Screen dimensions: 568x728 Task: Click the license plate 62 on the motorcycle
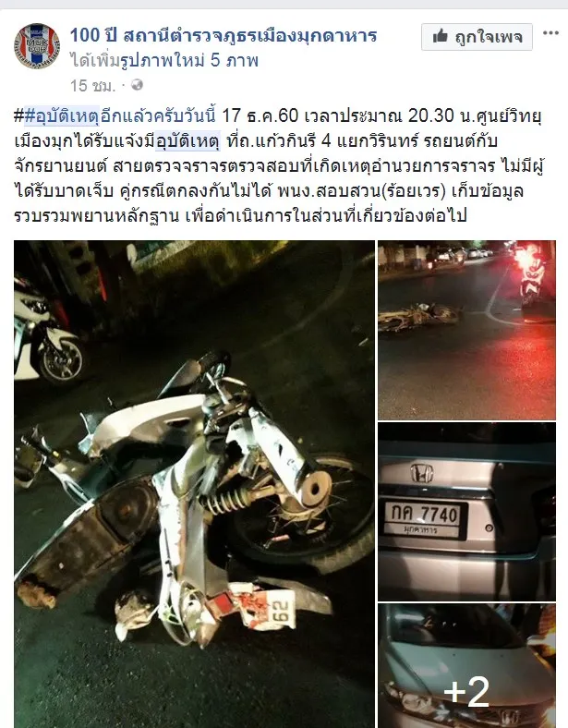coord(282,610)
